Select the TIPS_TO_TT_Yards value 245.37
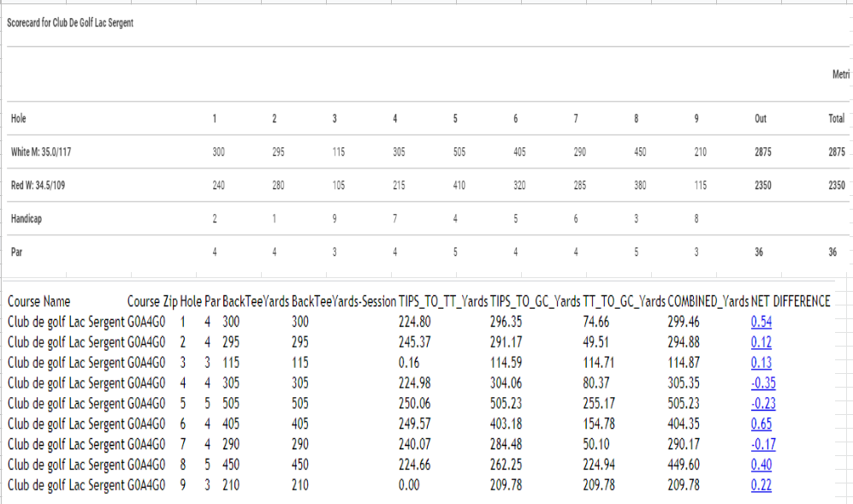 (414, 342)
